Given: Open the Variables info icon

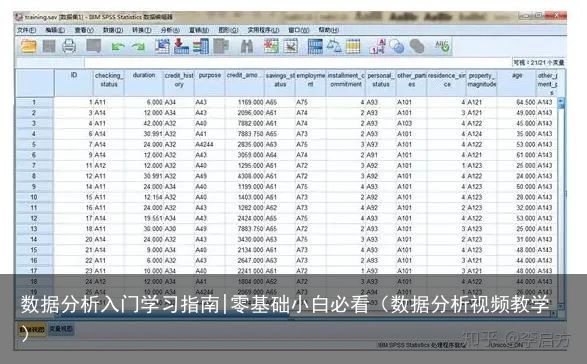Looking at the screenshot, I should 201,46.
